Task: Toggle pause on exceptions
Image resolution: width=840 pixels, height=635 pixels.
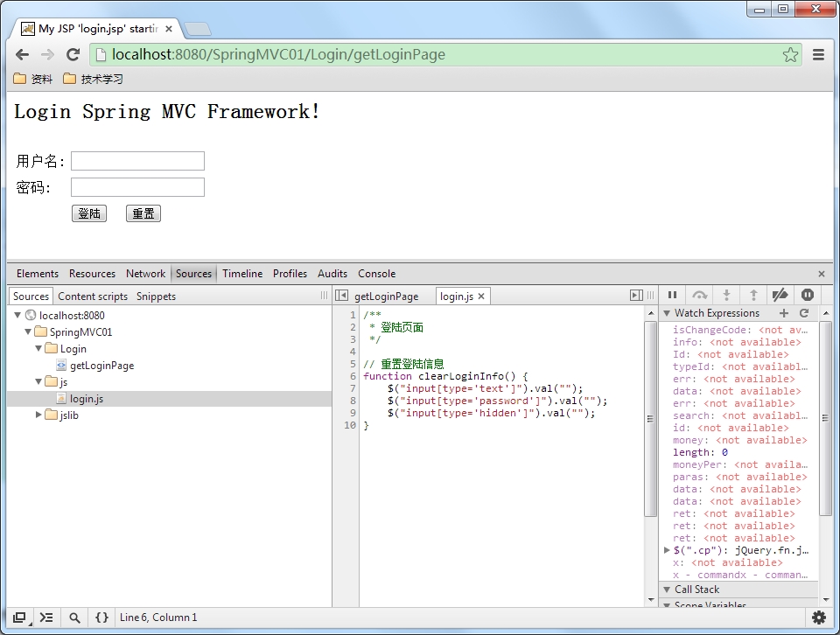Action: click(808, 295)
